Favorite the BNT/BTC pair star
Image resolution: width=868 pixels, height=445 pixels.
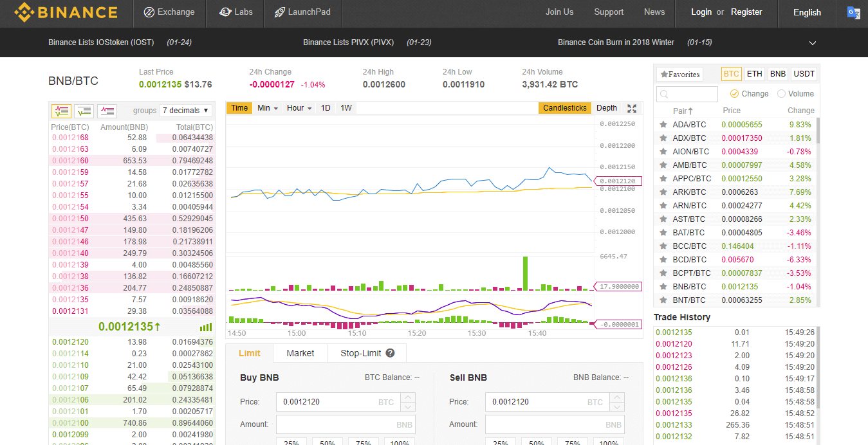663,300
